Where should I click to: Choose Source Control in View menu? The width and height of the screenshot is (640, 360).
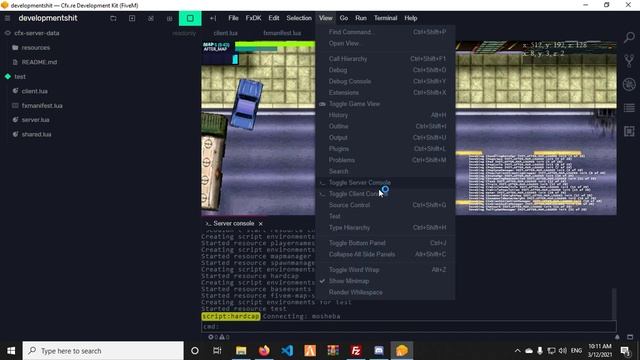pyautogui.click(x=385, y=205)
